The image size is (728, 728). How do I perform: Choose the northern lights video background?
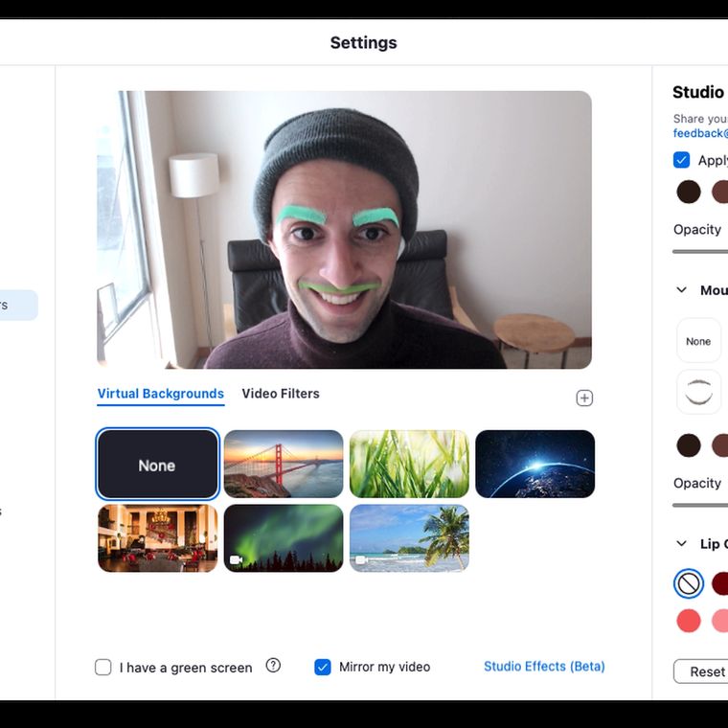click(x=284, y=538)
